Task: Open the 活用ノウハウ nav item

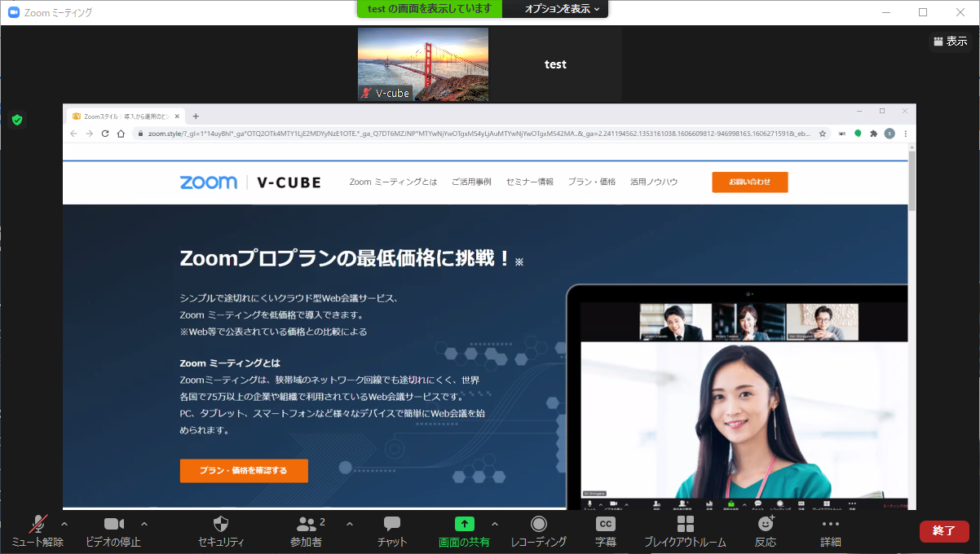Action: pos(654,182)
